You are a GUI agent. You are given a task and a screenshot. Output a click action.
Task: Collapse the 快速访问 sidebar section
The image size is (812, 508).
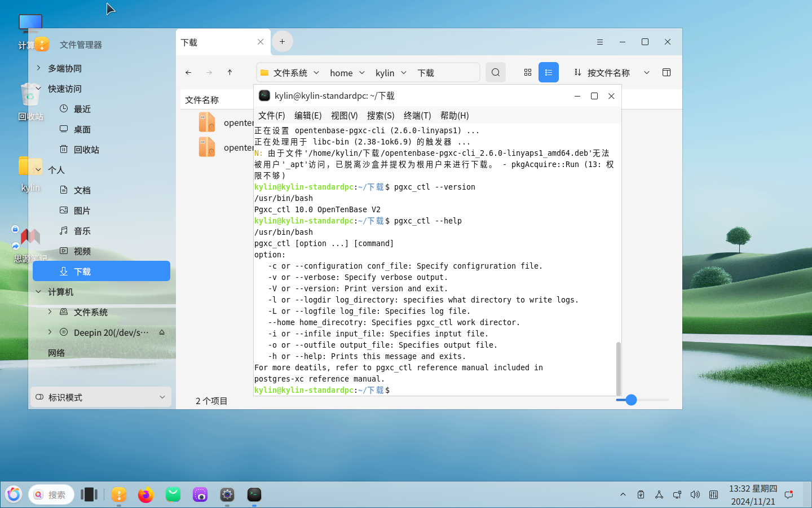(38, 89)
